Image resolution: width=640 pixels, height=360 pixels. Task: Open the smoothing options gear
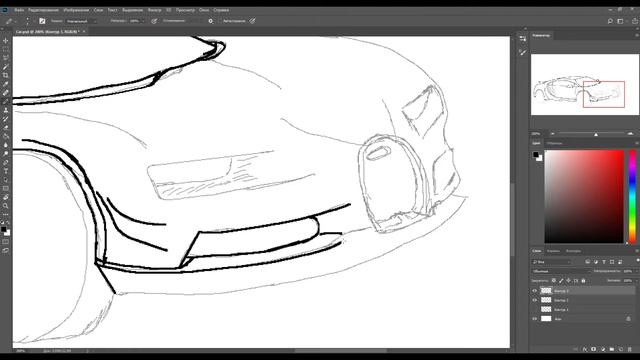(211, 21)
